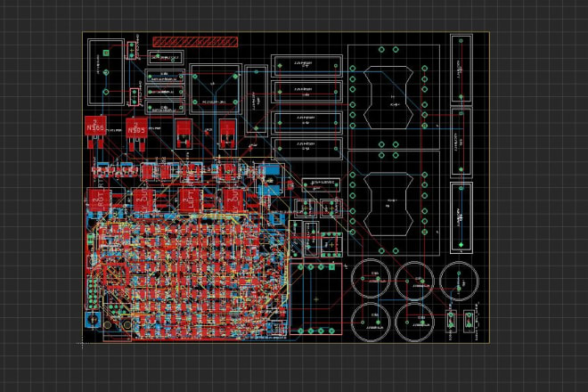Click the square green pad on the red-outlined component

tap(331, 267)
